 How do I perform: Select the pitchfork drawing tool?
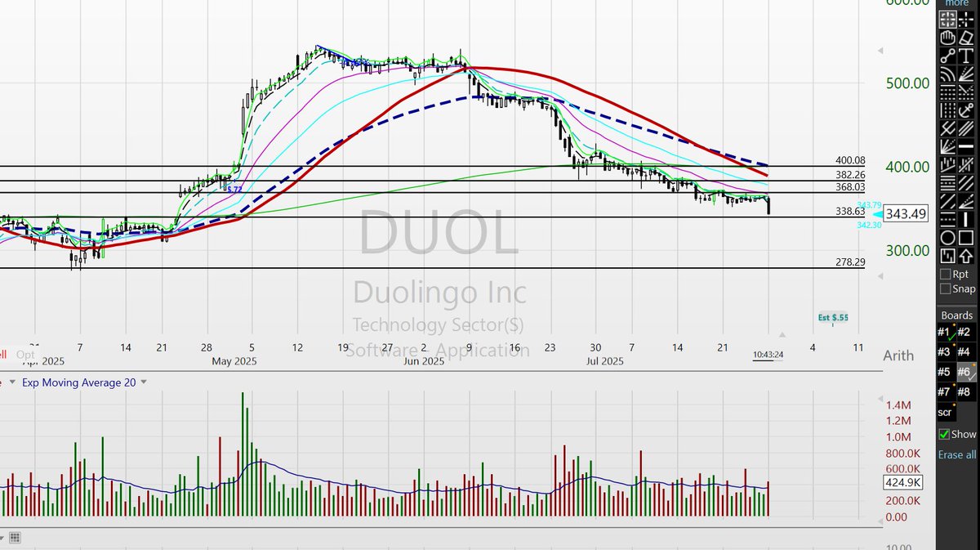pos(947,128)
